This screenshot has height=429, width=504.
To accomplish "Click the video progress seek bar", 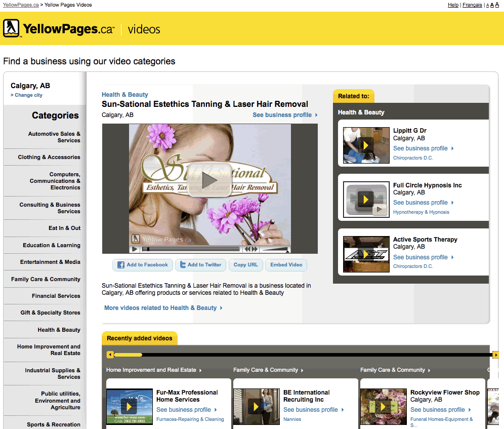I will coord(191,249).
